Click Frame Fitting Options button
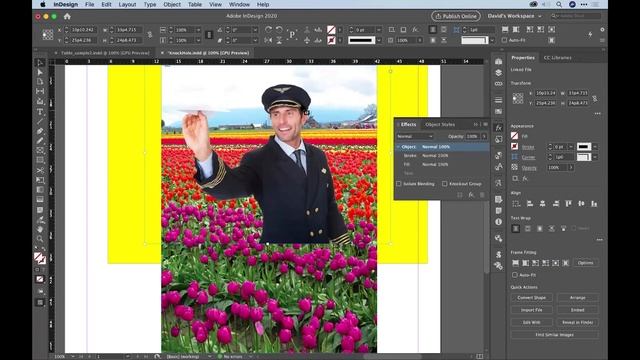Screen dimensions: 640x360 (x=585, y=263)
